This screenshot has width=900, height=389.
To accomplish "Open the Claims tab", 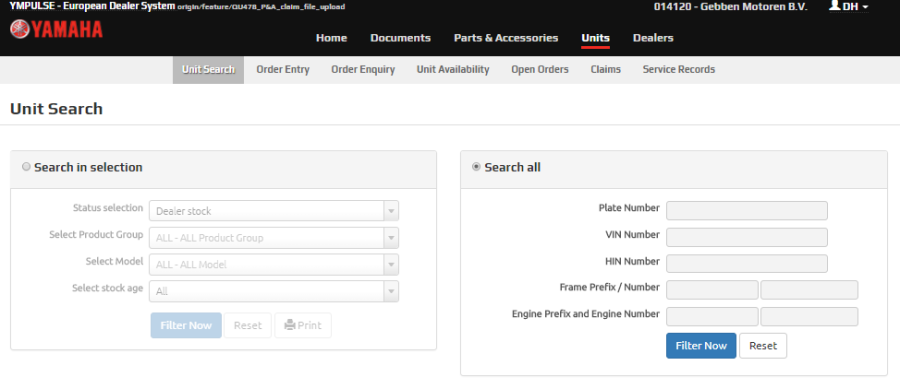I will coord(606,69).
